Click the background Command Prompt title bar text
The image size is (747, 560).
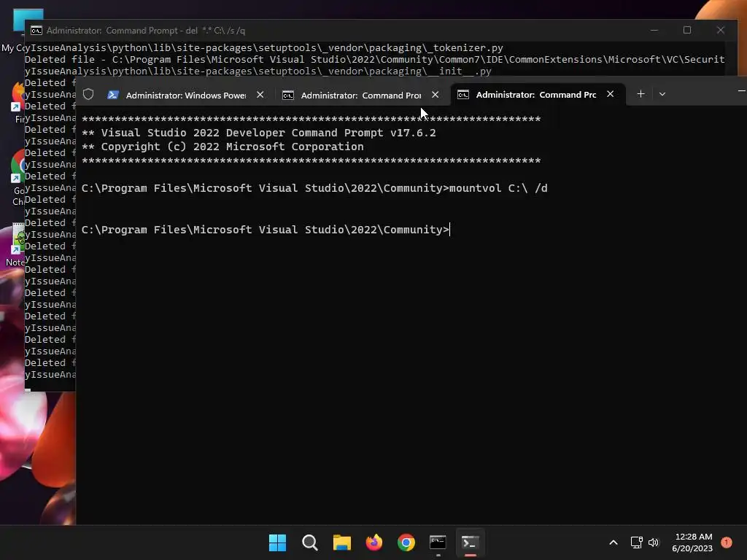(x=146, y=31)
